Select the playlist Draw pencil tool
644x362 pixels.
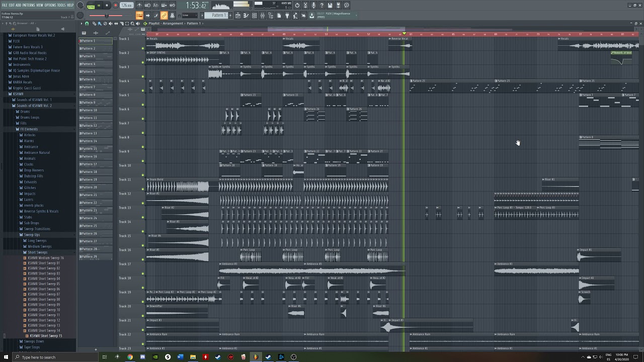[94, 23]
